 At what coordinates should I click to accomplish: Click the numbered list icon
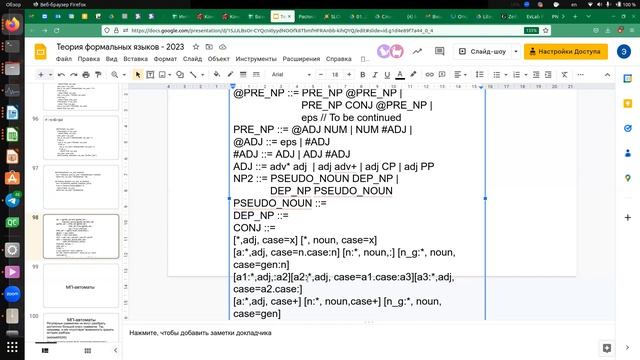(x=517, y=74)
